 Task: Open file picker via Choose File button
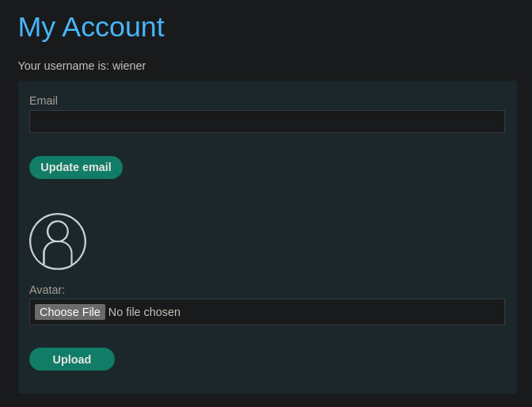(70, 312)
